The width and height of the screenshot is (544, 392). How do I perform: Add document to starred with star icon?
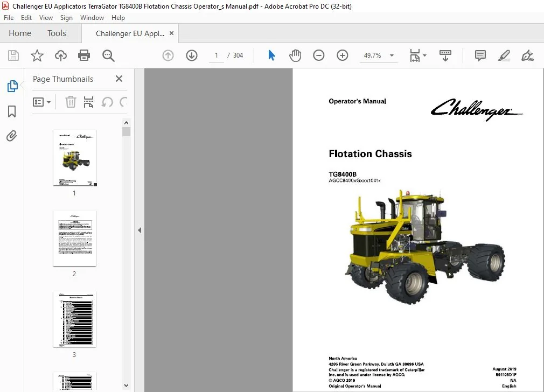click(x=37, y=55)
